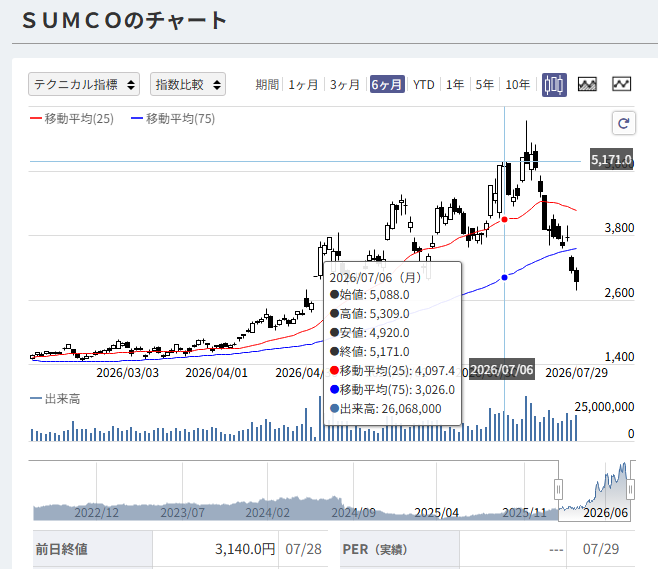658x569 pixels.
Task: Click the 2026/03/03 date axis label
Action: click(x=128, y=373)
